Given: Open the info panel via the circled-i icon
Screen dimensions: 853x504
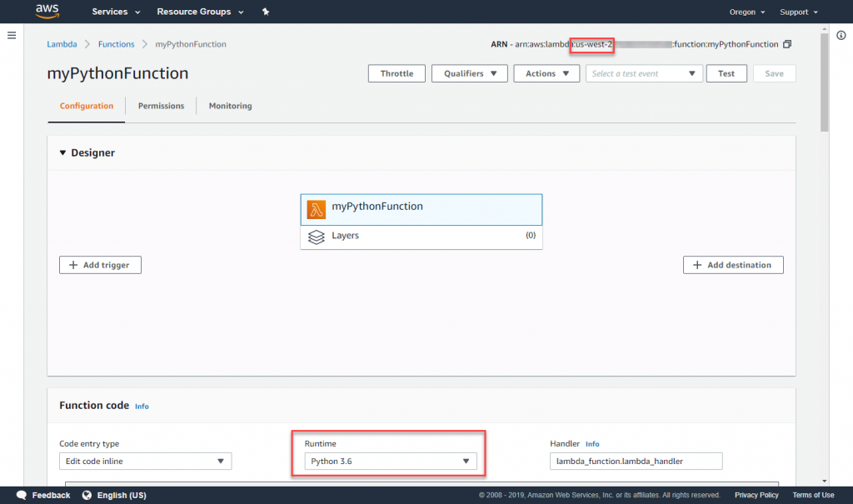Looking at the screenshot, I should click(x=841, y=35).
